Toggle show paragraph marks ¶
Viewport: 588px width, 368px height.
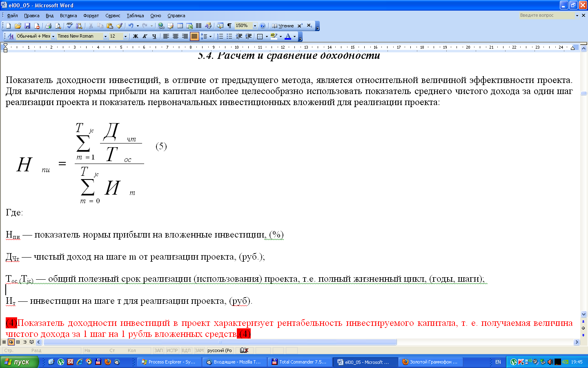coord(229,26)
